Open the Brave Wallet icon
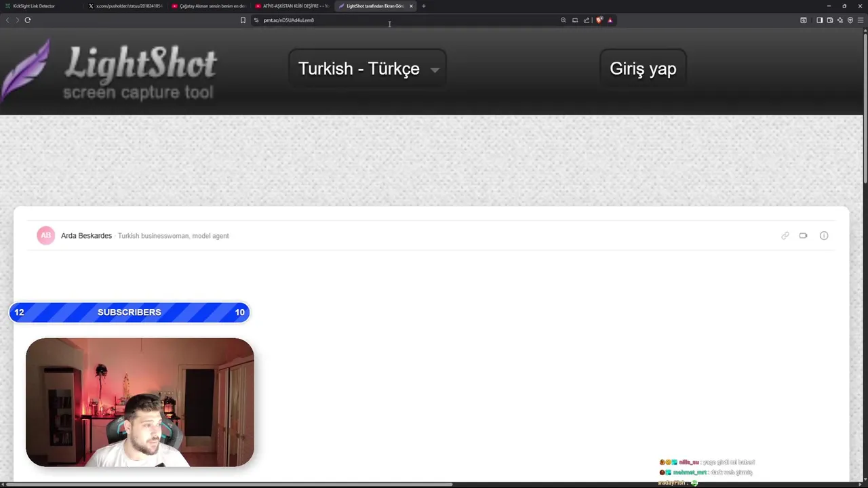The width and height of the screenshot is (868, 488). click(x=829, y=20)
